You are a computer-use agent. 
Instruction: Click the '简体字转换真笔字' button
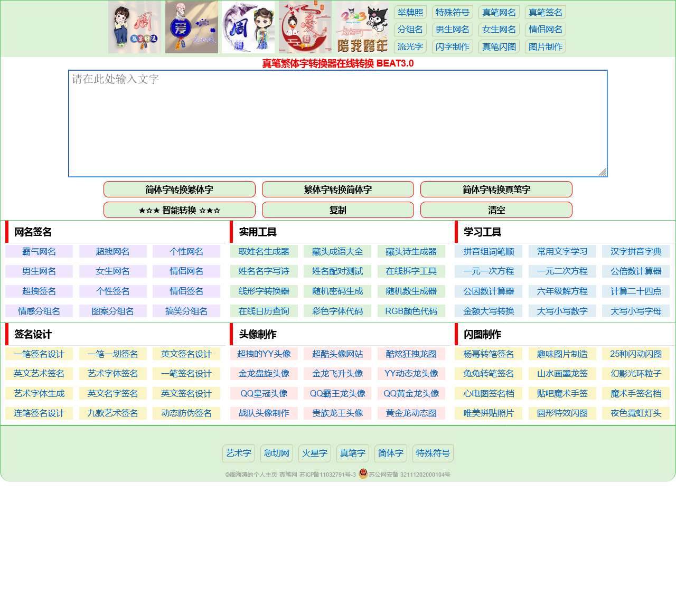496,189
